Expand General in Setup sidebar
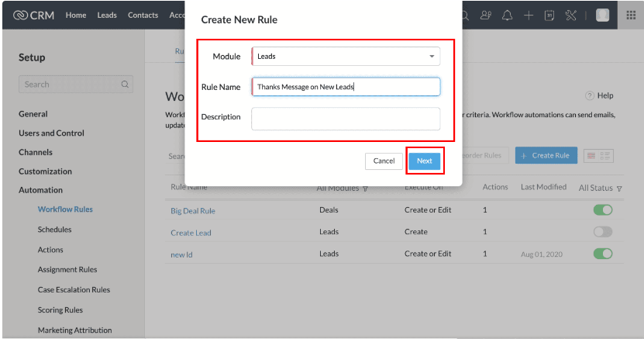 point(33,114)
